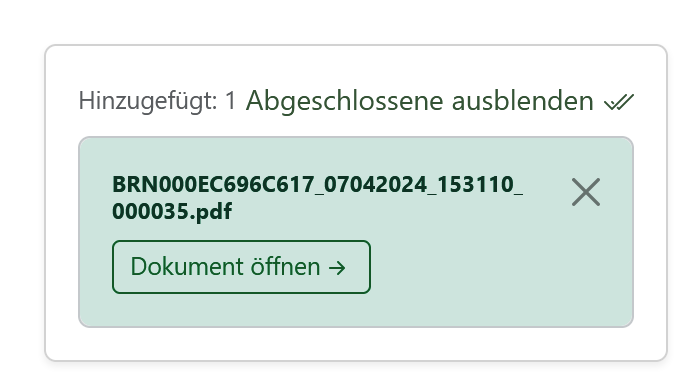
Task: Hide completed items via Abgeschlossene ausblenden
Action: point(440,101)
